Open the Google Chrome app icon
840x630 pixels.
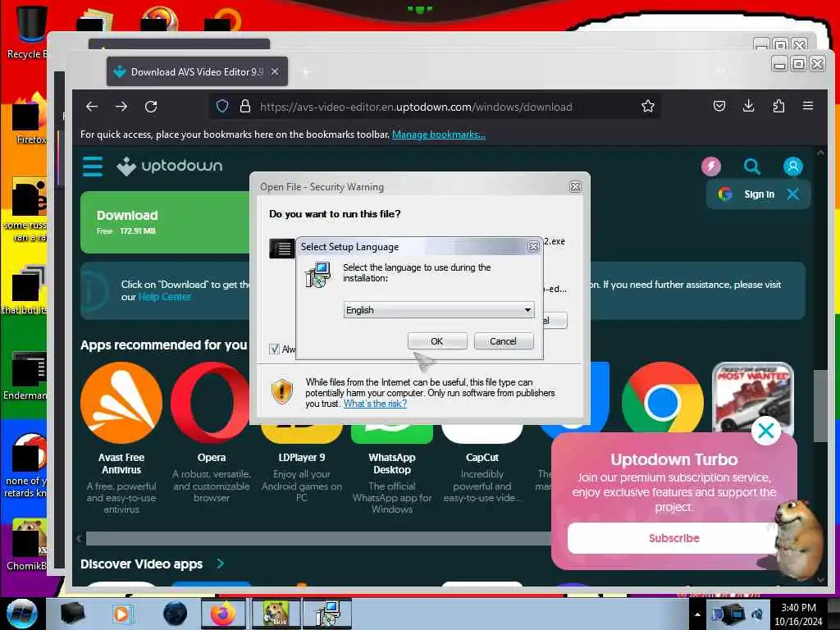point(663,399)
